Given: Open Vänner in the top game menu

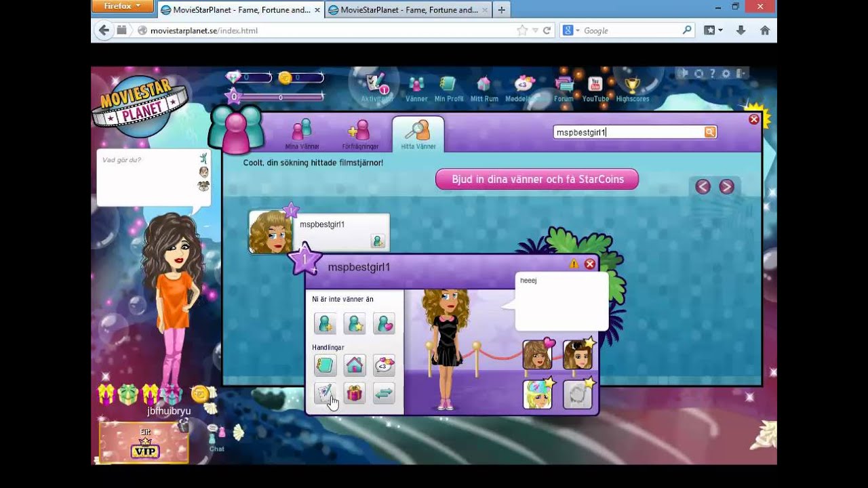Looking at the screenshot, I should [x=416, y=89].
